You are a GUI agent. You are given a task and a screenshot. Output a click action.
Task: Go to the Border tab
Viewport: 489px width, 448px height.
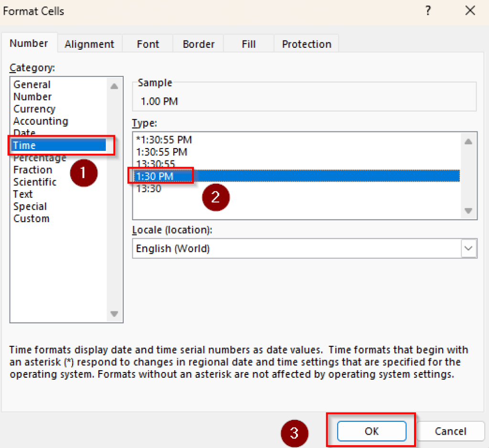click(199, 44)
